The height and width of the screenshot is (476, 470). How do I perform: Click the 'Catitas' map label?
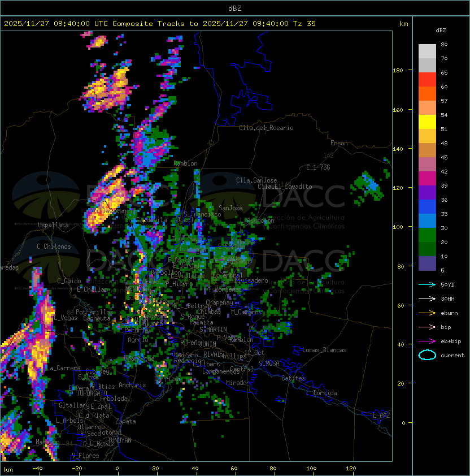293,378
